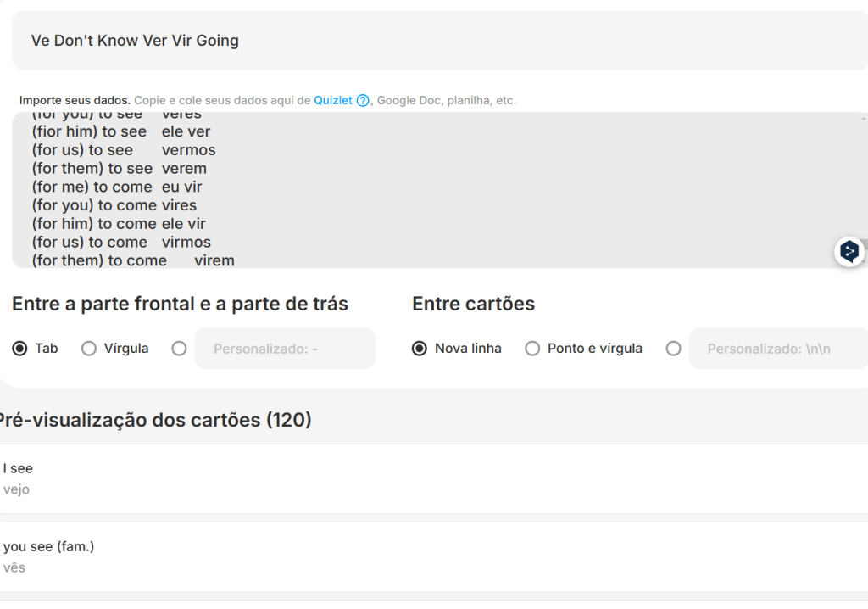Select custom between-cards separator radio button
The width and height of the screenshot is (868, 609).
pyautogui.click(x=673, y=349)
